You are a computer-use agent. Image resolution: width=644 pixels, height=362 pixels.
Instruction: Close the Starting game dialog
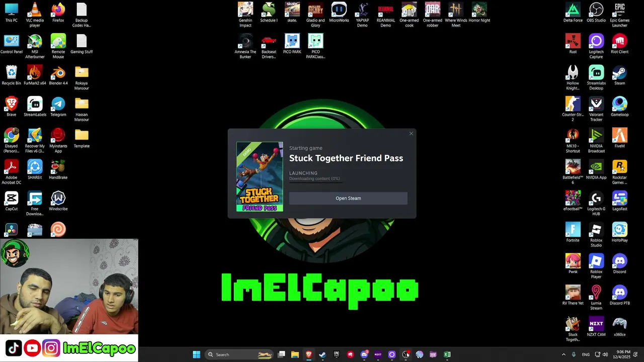click(411, 133)
